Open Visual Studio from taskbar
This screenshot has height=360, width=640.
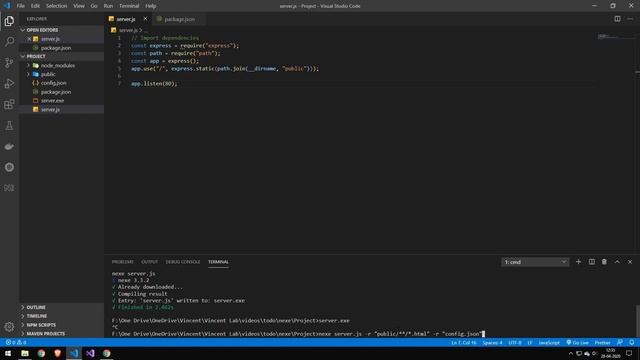90,353
